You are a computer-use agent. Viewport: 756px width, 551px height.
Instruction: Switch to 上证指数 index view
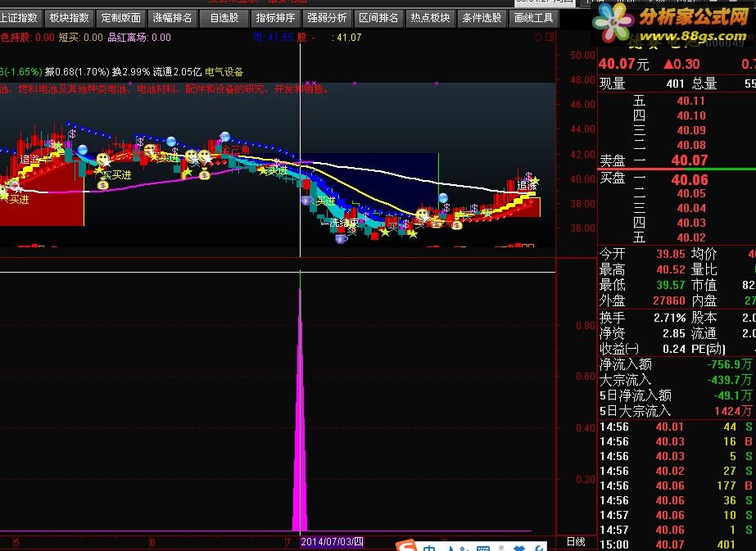point(20,18)
